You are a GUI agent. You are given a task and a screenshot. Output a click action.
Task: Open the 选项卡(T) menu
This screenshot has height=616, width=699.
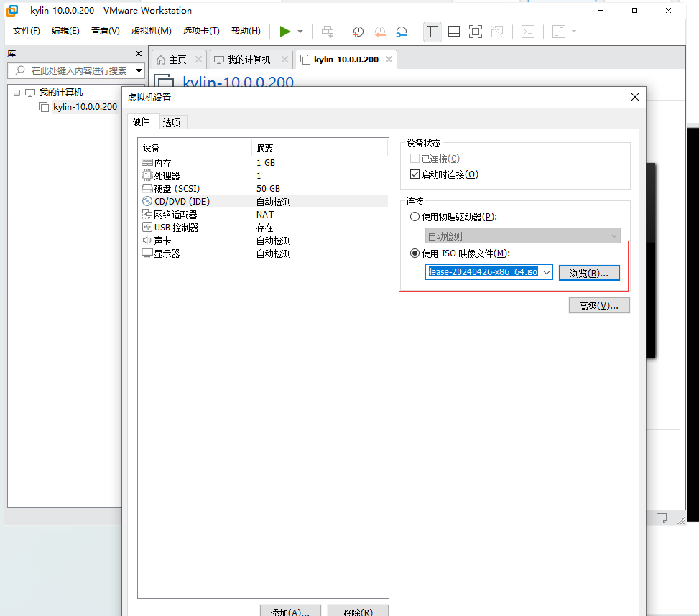pos(201,31)
